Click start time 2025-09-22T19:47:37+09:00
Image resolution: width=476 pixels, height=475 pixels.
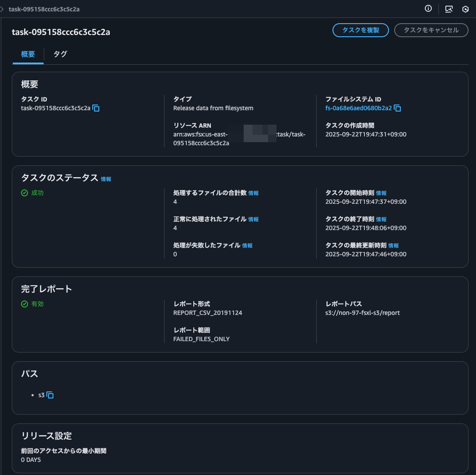366,202
